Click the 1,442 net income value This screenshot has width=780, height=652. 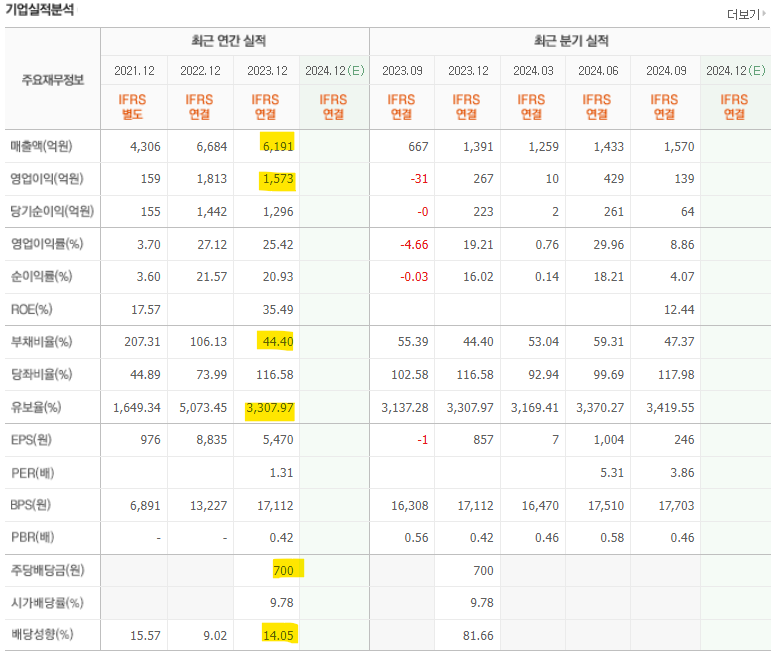click(211, 212)
